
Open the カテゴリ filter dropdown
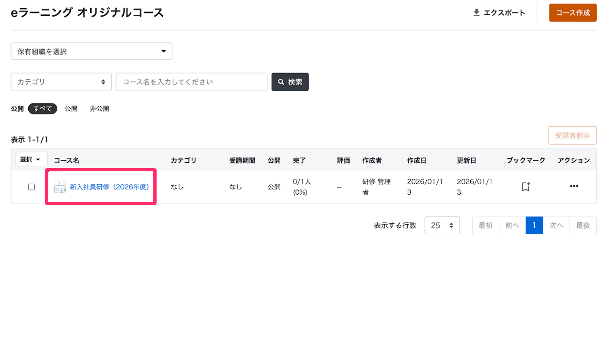click(61, 82)
